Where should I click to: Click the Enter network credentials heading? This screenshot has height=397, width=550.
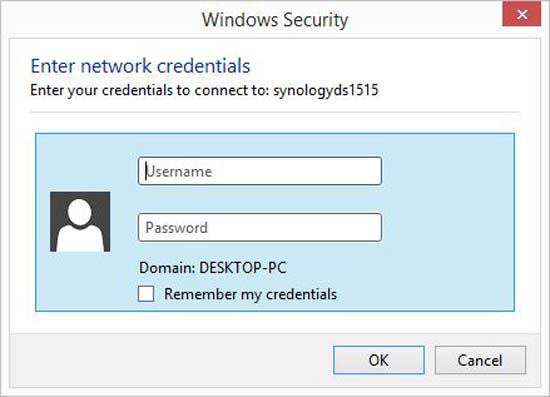pyautogui.click(x=140, y=66)
